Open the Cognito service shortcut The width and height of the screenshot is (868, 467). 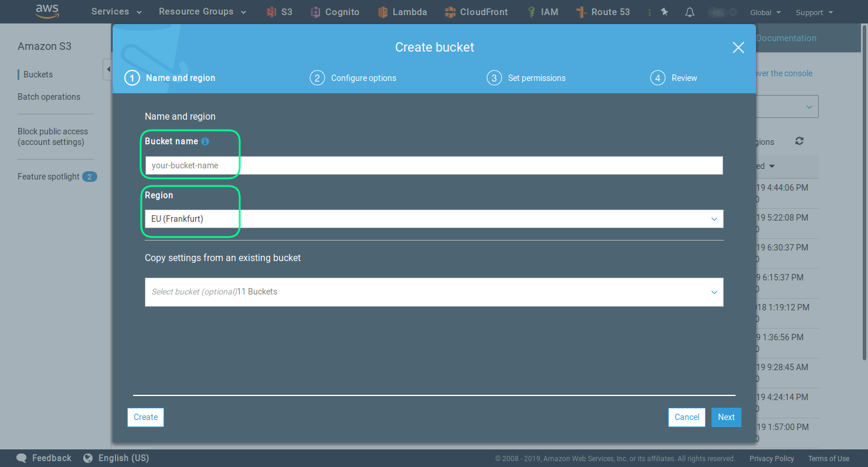335,12
